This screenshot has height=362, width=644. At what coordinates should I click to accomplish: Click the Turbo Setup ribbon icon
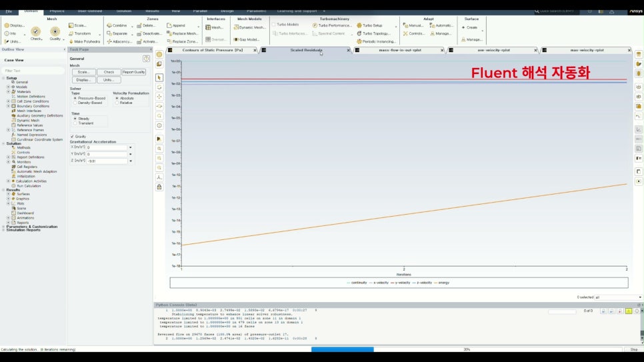tap(359, 25)
